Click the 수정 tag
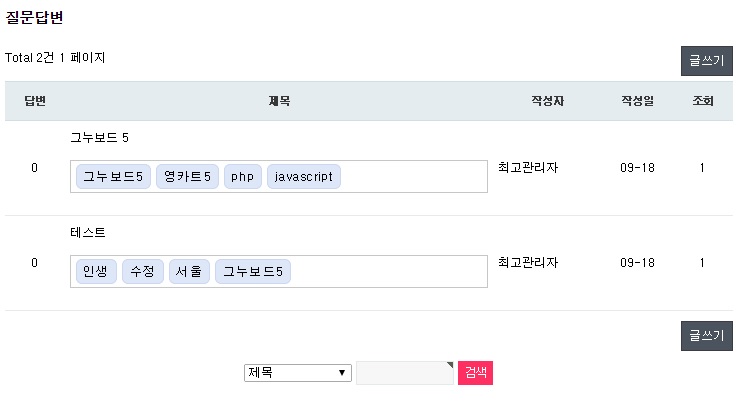 tap(143, 272)
